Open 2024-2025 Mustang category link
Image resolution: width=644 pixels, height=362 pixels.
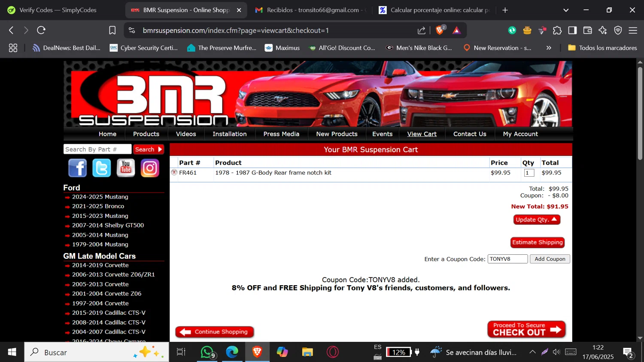coord(100,197)
